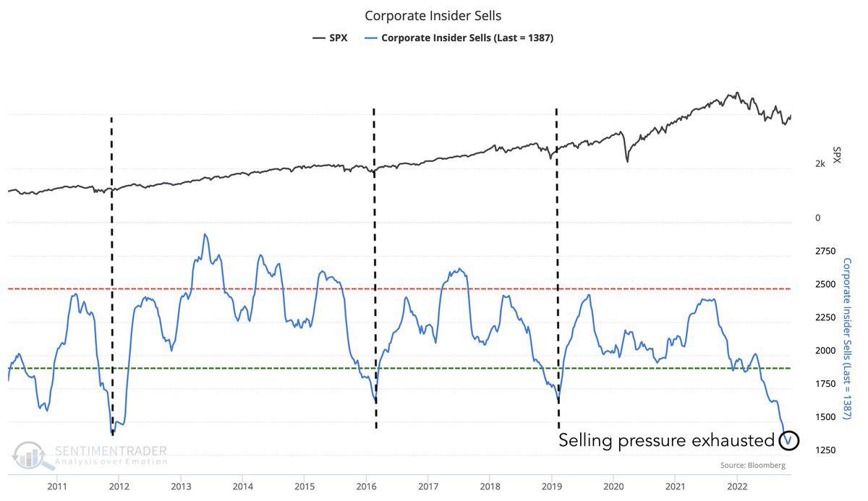
Task: Select the 2019 x-axis label
Action: point(552,486)
